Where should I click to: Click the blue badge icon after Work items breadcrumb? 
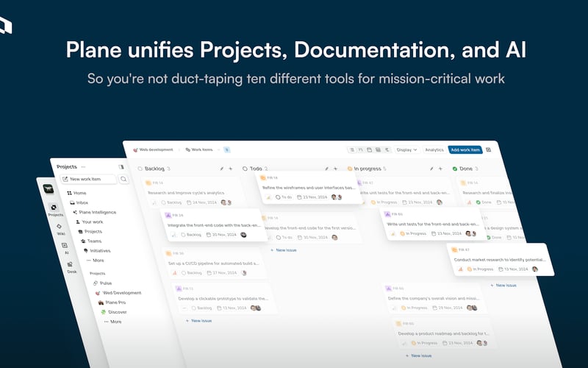pyautogui.click(x=227, y=149)
